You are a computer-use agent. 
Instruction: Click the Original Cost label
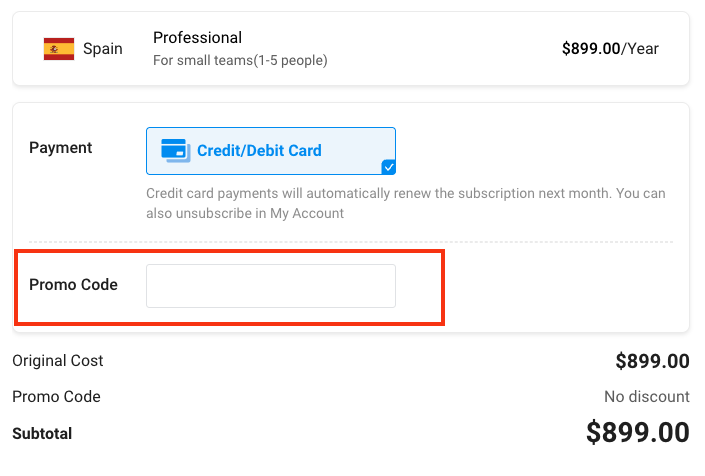[58, 360]
